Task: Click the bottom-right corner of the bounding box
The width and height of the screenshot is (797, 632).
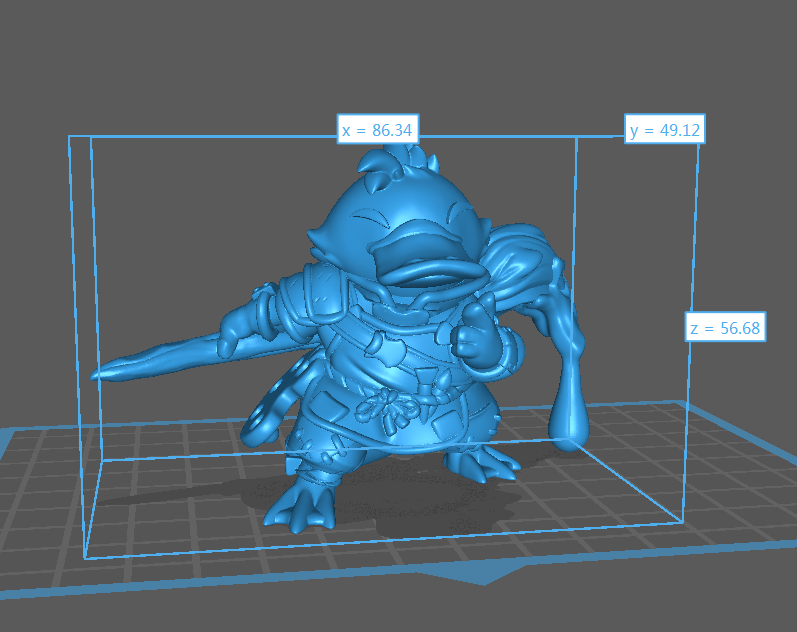Action: click(x=683, y=523)
